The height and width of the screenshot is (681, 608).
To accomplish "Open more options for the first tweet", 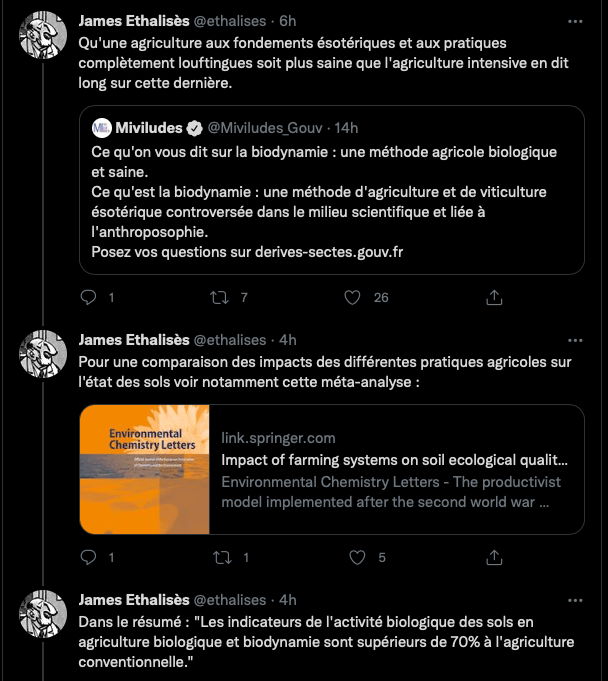I will 575,21.
